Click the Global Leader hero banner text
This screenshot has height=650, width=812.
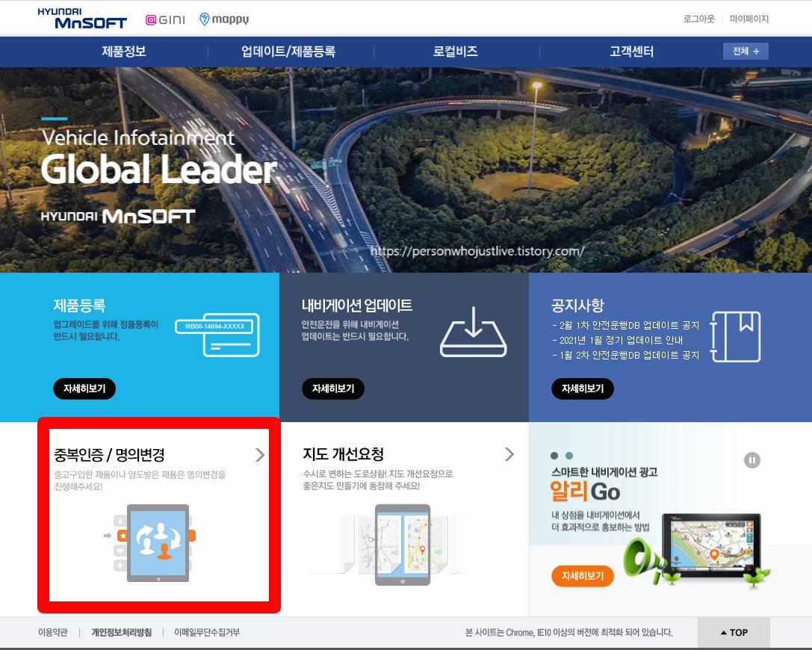[x=158, y=169]
